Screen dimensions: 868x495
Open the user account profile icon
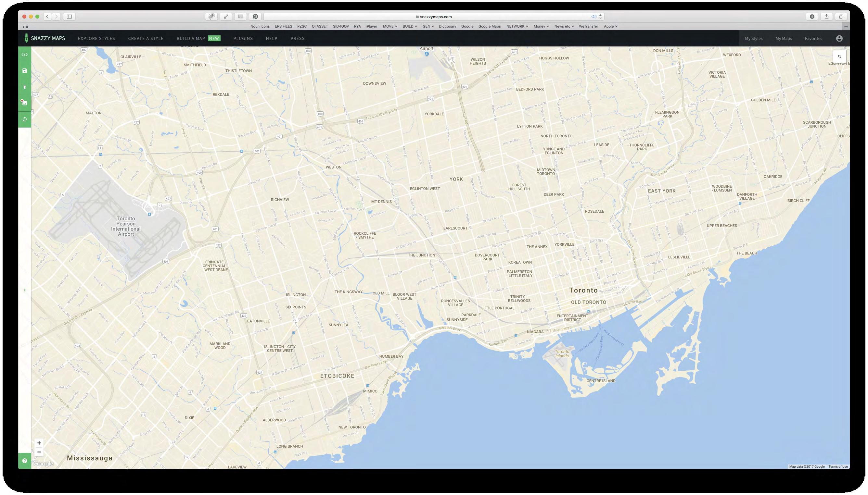point(839,38)
